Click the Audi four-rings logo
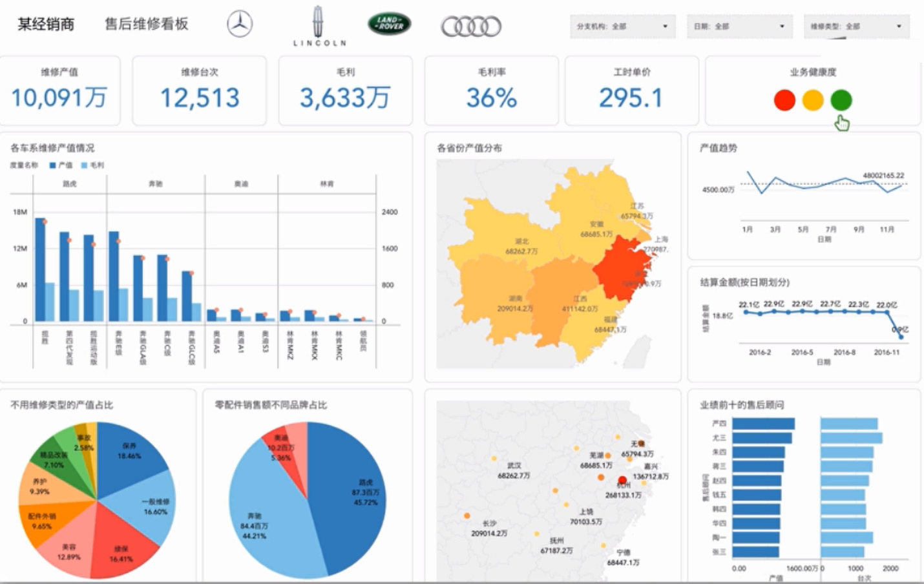The height and width of the screenshot is (584, 924). pos(471,26)
